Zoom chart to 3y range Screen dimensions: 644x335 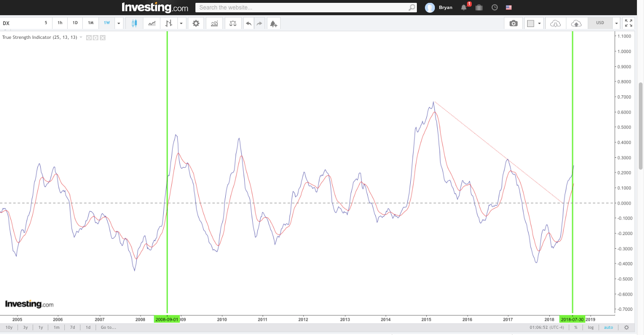pos(26,327)
